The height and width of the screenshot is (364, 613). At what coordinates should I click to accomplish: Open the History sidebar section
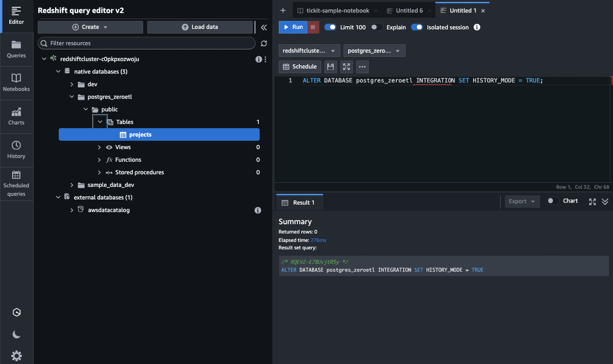pyautogui.click(x=16, y=150)
